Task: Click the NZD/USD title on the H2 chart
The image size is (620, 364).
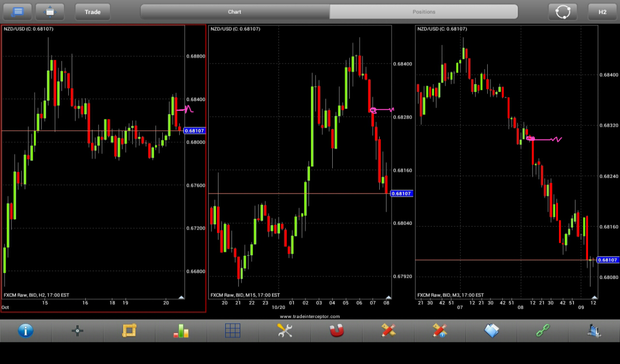Action: tap(28, 29)
